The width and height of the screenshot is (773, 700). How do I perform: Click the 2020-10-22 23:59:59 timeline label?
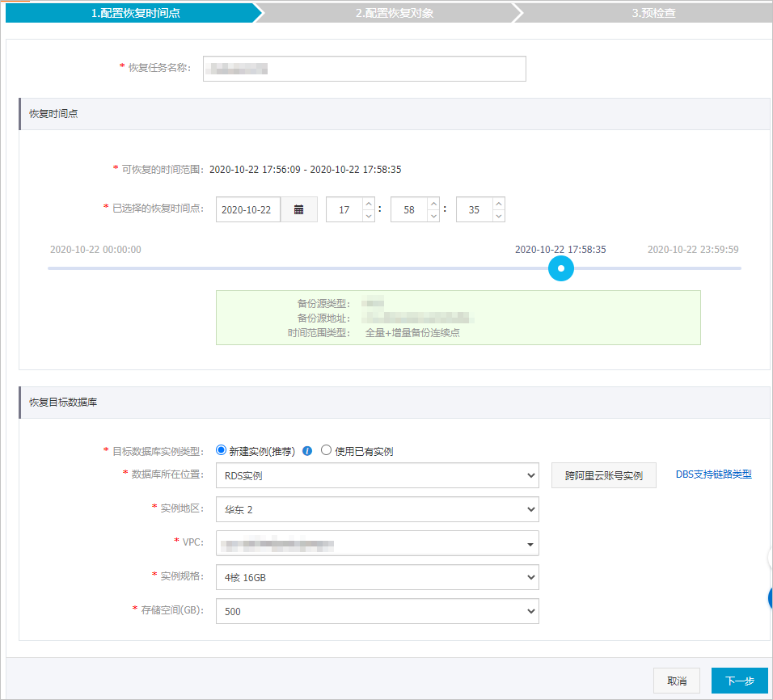pos(693,250)
